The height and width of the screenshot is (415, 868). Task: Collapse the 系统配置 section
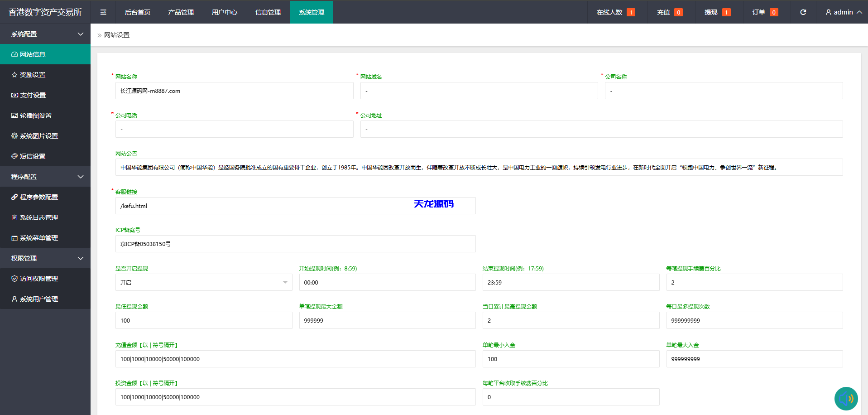click(45, 34)
